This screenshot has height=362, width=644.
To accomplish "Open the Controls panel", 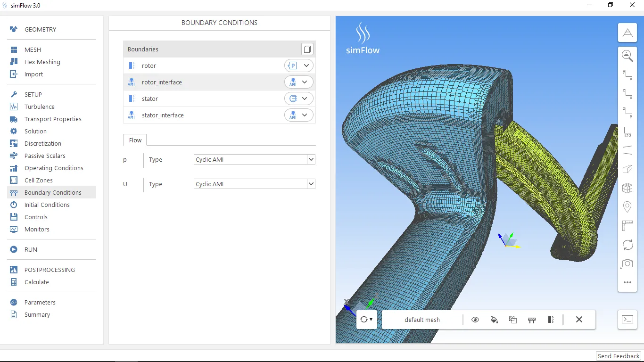I will pyautogui.click(x=36, y=217).
